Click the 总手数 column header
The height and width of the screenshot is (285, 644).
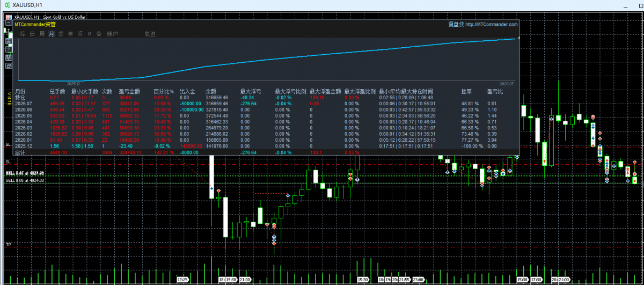click(57, 92)
